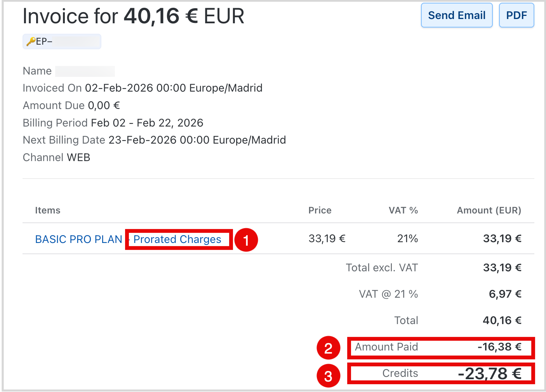This screenshot has height=392, width=546.
Task: Click the invoice title amount 40,16 €
Action: (161, 16)
